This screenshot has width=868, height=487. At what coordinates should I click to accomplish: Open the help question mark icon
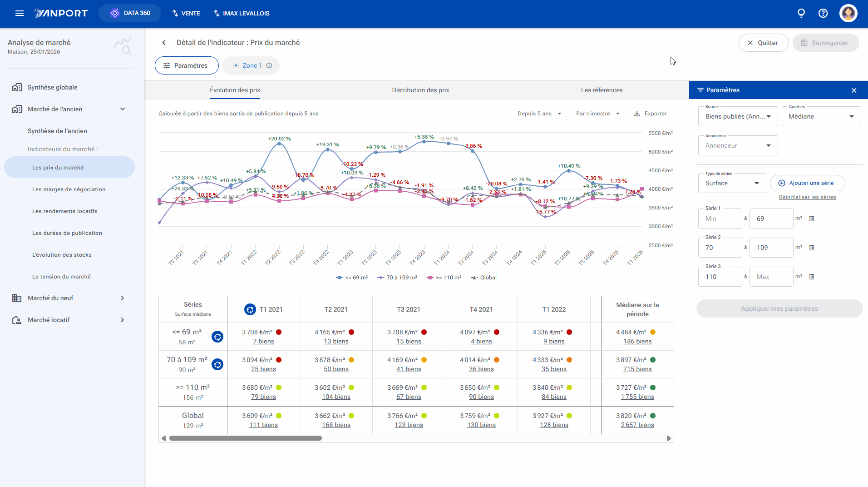point(823,13)
